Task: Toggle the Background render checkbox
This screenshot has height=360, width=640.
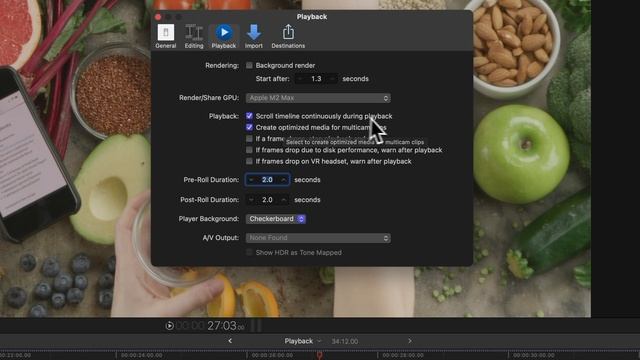Action: (249, 65)
